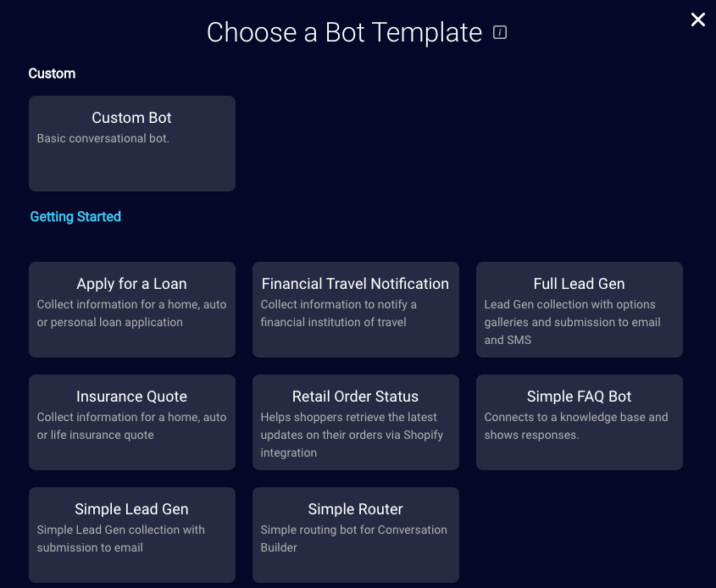Close the bot template dialog
The width and height of the screenshot is (716, 588).
[x=697, y=19]
